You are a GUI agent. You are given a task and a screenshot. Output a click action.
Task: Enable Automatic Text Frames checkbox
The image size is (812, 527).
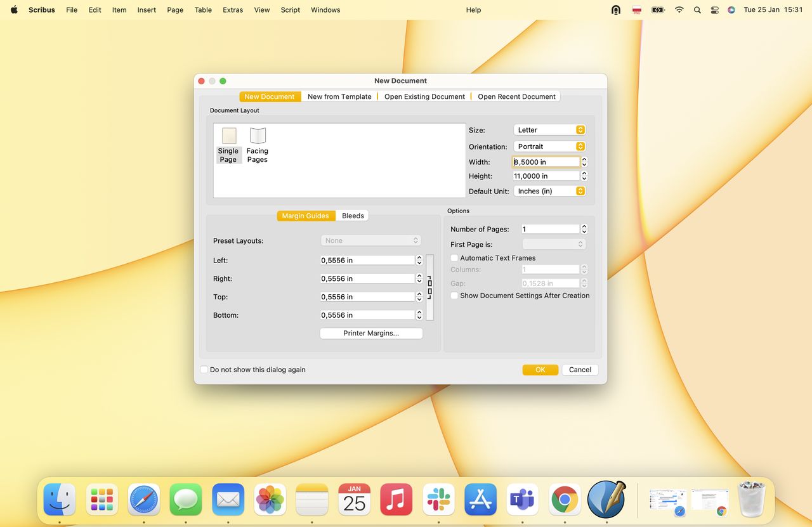454,258
